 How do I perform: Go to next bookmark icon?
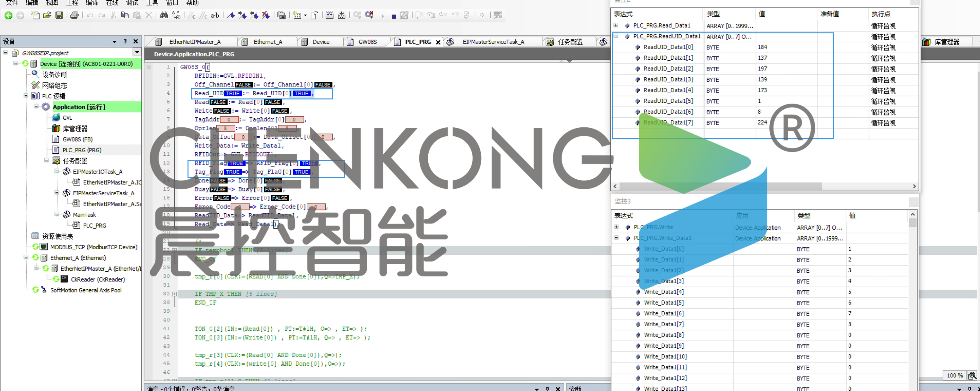(242, 15)
